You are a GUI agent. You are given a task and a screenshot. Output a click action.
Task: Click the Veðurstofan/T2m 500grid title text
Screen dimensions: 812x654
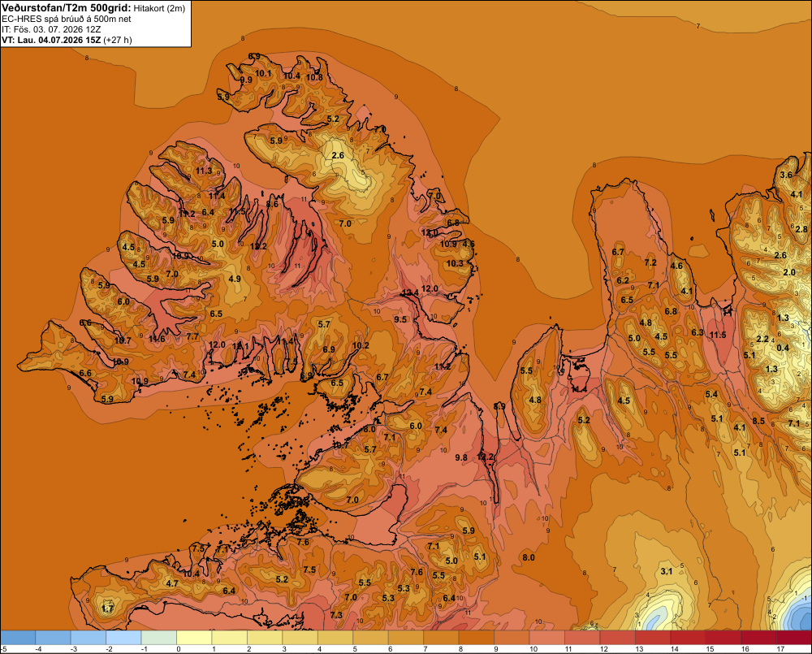tap(67, 8)
